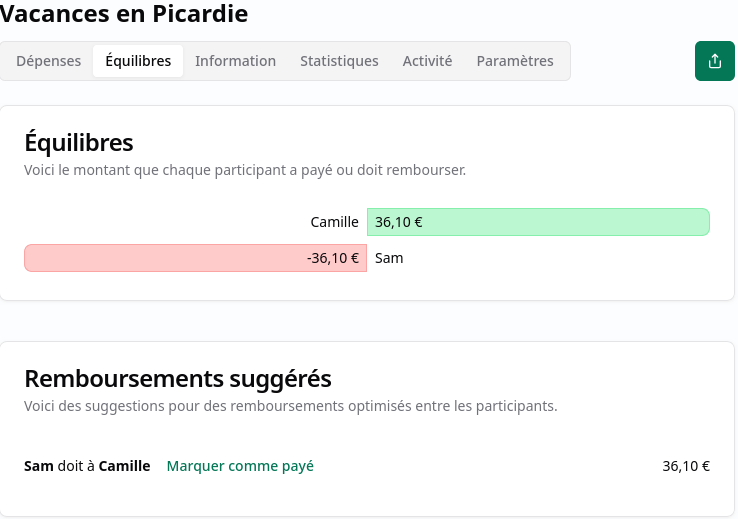Go to the Statistiques tab
This screenshot has width=738, height=519.
click(x=339, y=61)
